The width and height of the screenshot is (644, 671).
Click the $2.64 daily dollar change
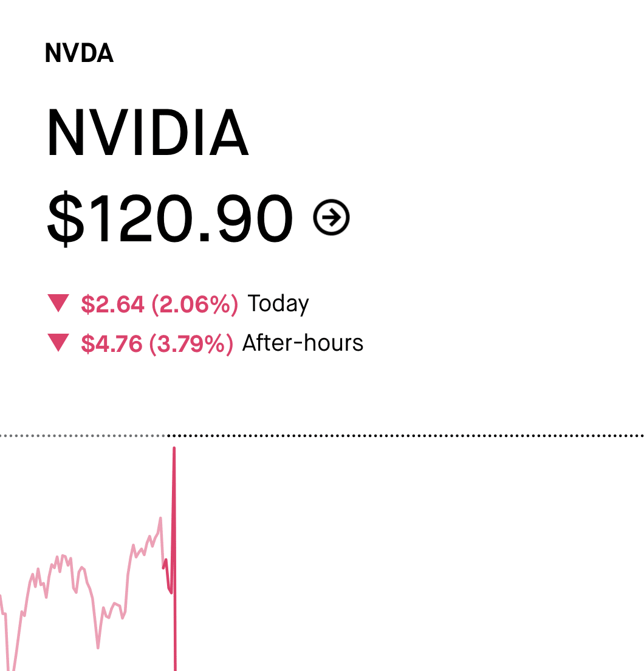click(x=112, y=304)
